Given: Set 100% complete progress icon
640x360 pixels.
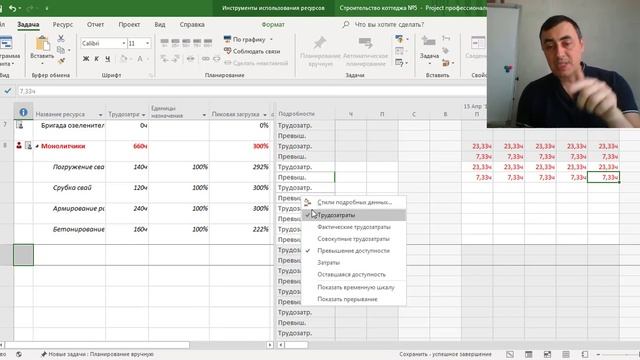Looking at the screenshot, I should [x=208, y=42].
